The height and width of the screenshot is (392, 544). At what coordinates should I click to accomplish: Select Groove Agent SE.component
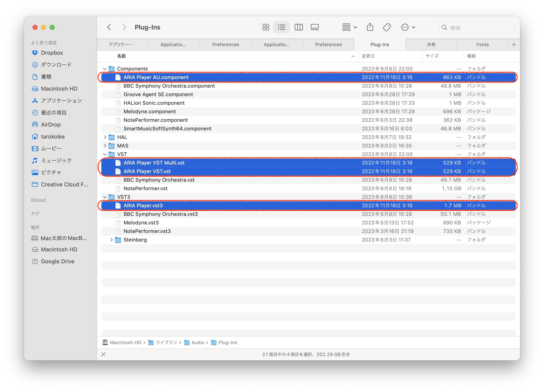coord(308,94)
